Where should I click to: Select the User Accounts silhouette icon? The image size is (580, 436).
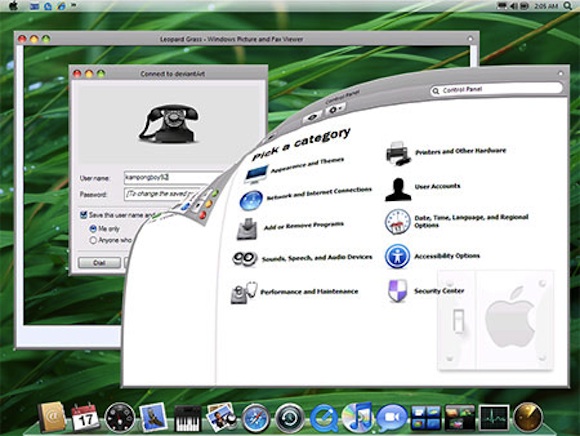[x=398, y=189]
